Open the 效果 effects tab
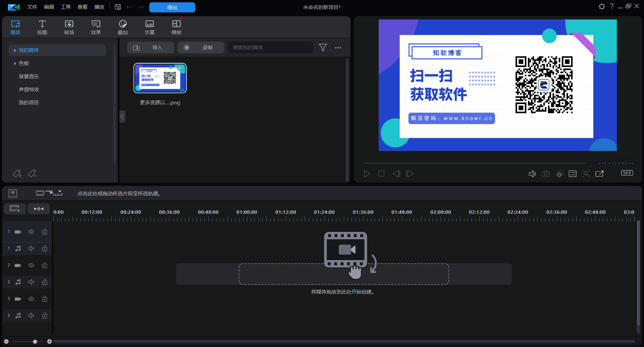Screen dimensions: 644x347 (96, 28)
